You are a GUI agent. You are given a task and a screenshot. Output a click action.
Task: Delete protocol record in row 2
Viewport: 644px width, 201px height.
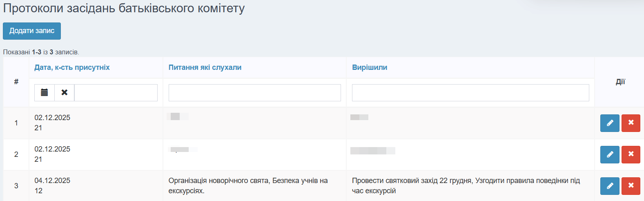631,154
